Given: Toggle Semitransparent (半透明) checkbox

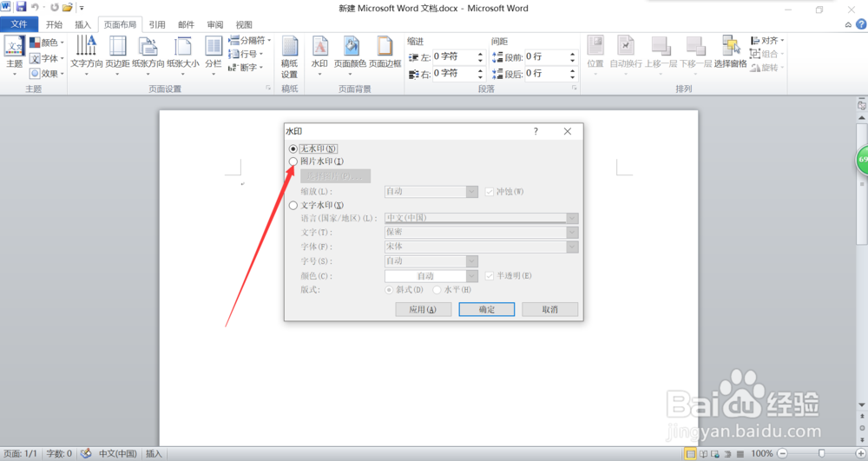Looking at the screenshot, I should click(490, 275).
